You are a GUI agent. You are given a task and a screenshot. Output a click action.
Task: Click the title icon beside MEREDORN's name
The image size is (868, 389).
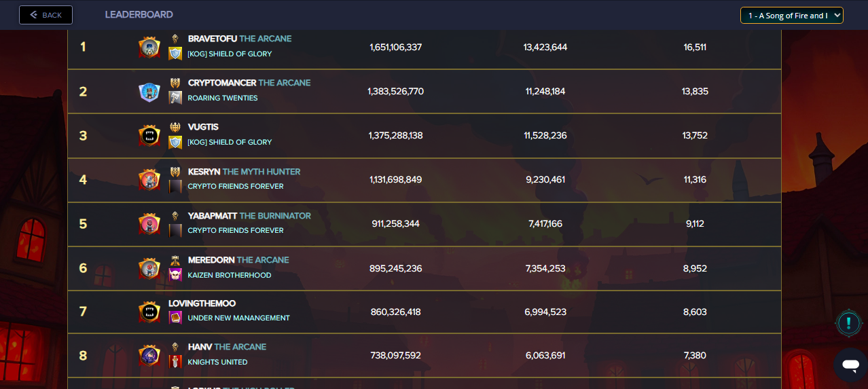pos(175,260)
